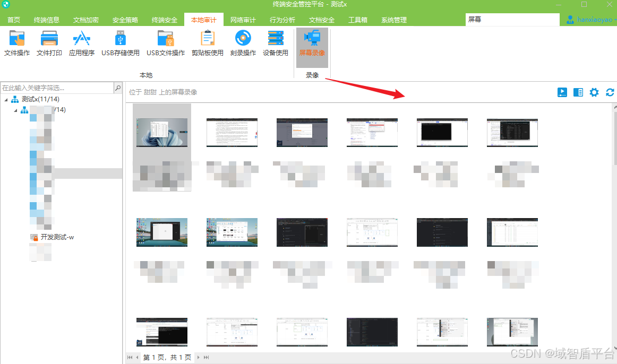The image size is (617, 364).
Task: Open the 首页 tab
Action: click(14, 20)
